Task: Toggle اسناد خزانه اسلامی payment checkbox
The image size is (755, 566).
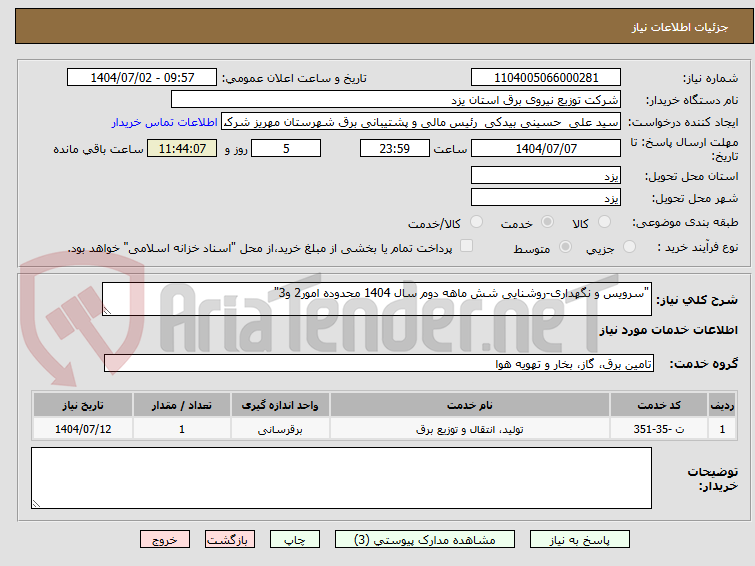Action: point(466,246)
